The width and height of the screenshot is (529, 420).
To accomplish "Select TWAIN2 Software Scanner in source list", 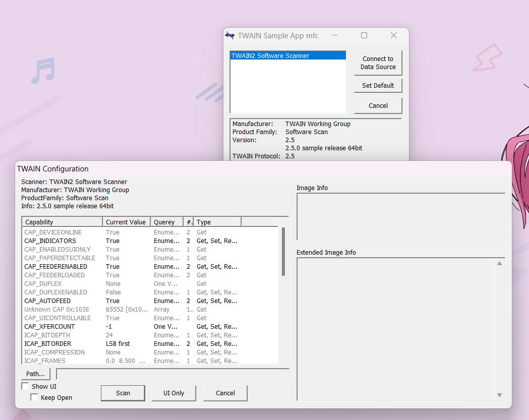I will point(288,55).
